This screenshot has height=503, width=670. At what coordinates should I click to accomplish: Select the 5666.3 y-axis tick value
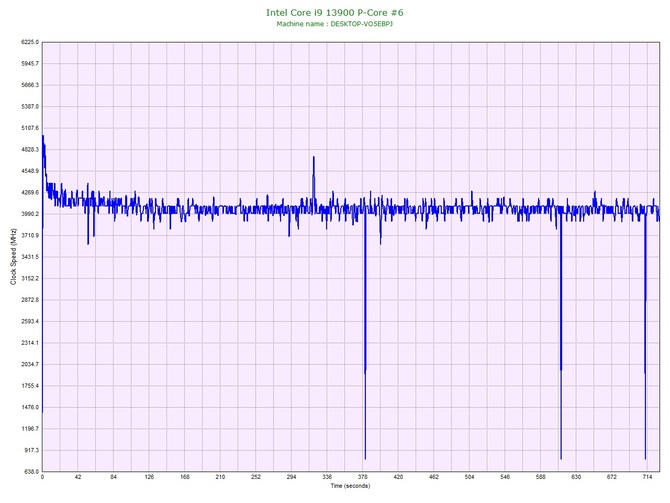tap(30, 85)
